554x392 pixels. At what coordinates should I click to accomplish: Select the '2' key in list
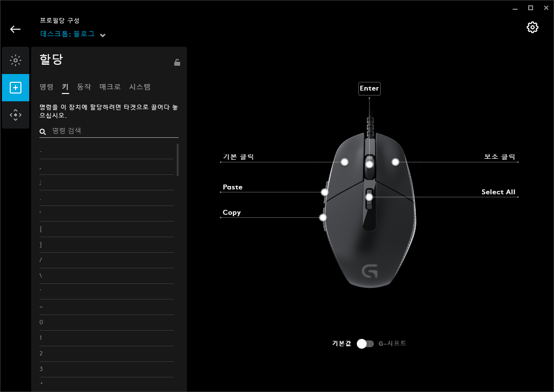coord(107,354)
